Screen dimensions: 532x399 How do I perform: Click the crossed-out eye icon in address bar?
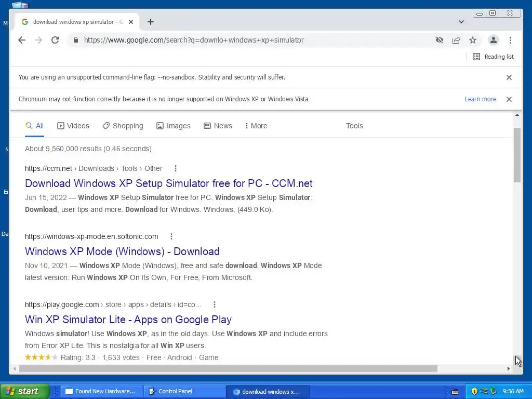pyautogui.click(x=440, y=40)
